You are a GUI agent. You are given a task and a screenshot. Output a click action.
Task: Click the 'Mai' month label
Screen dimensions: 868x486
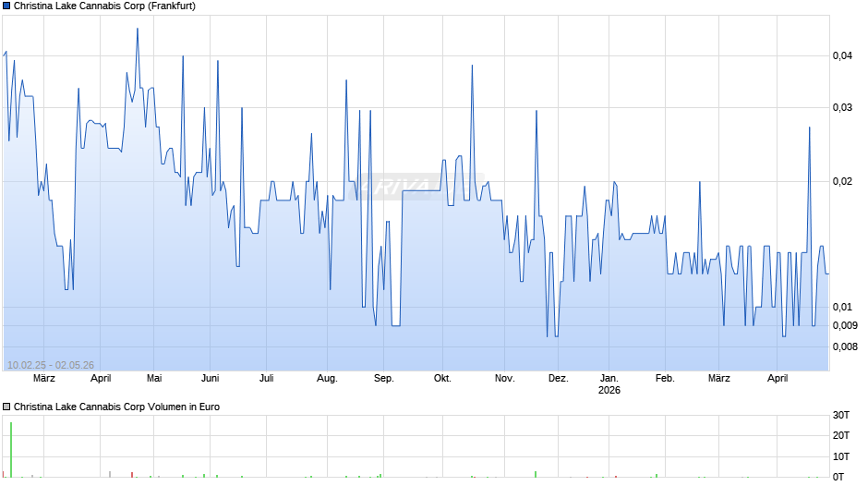coord(154,379)
